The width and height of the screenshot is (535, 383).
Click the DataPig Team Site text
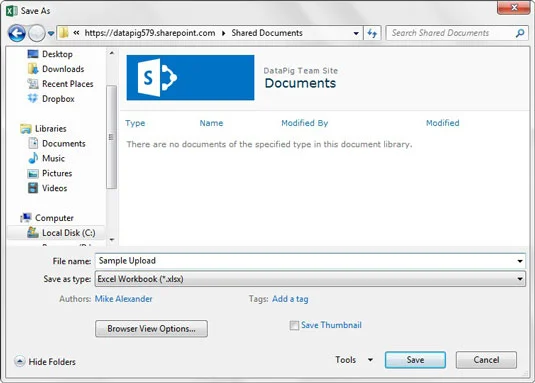pos(301,71)
